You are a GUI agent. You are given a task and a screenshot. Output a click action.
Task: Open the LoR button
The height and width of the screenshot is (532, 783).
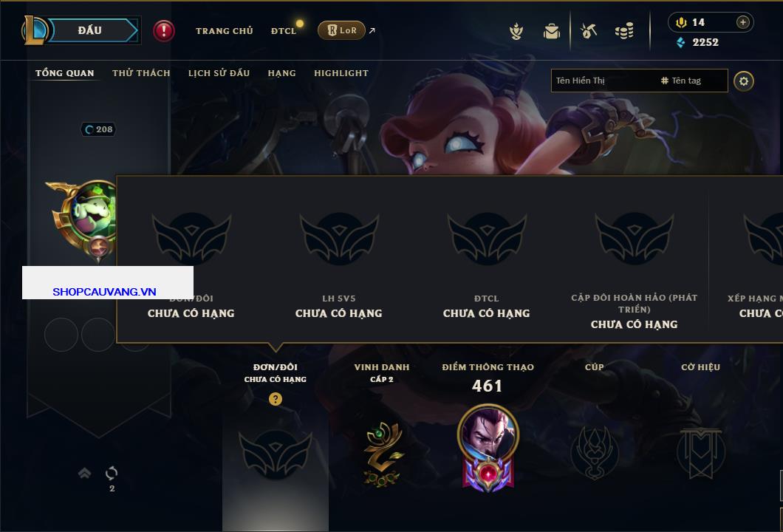[x=341, y=30]
